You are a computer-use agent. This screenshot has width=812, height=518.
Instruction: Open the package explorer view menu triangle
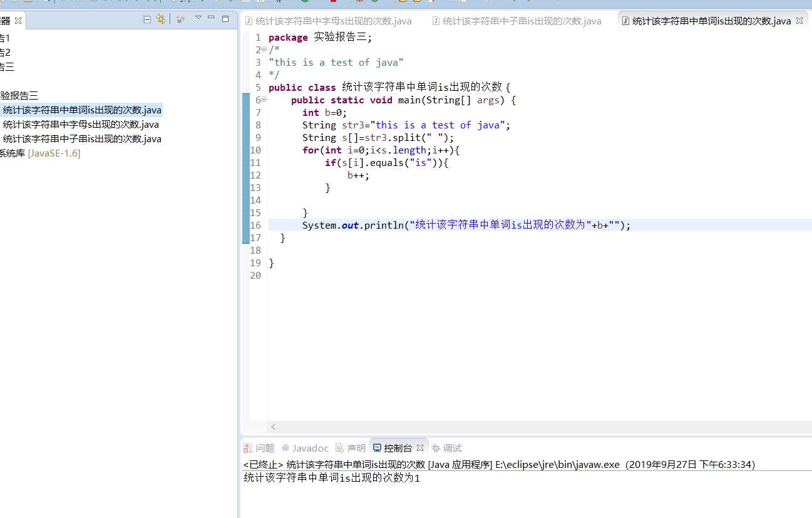[x=198, y=18]
